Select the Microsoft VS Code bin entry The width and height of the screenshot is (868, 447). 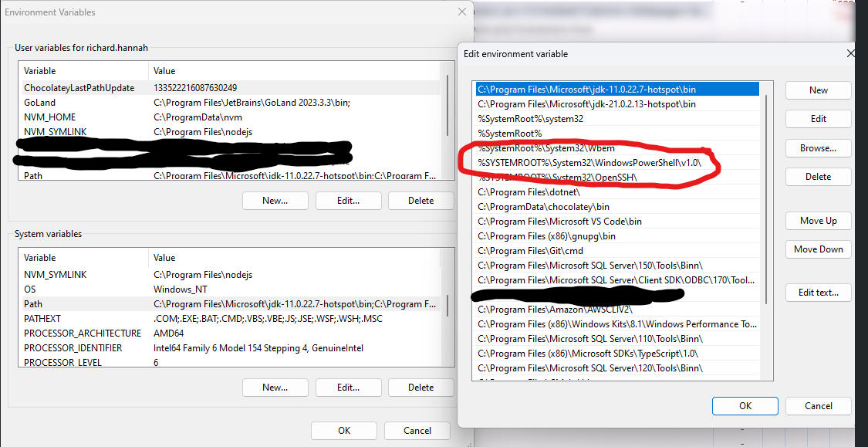[559, 222]
